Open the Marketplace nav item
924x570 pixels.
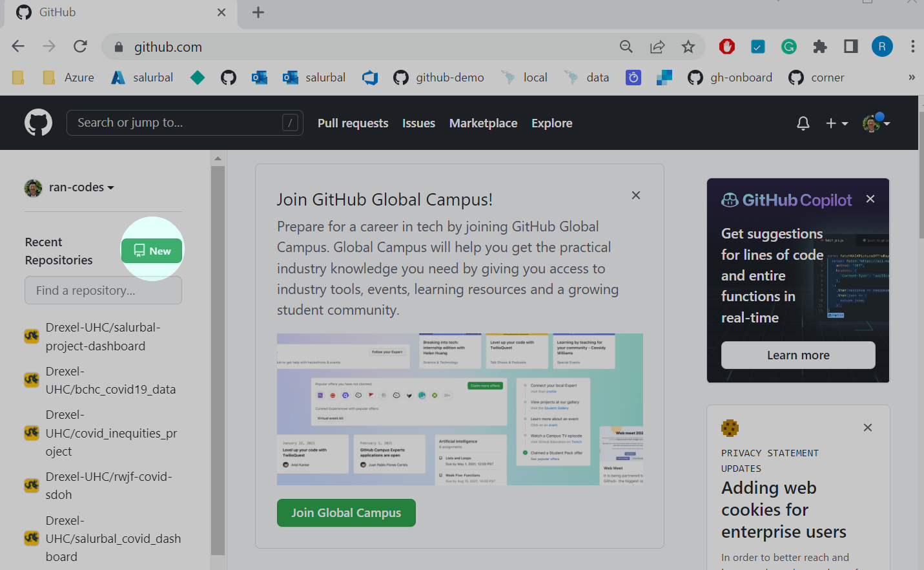click(484, 123)
